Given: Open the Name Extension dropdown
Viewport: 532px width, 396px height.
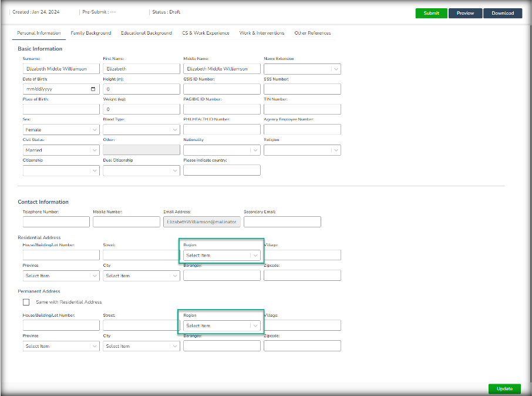Looking at the screenshot, I should [x=302, y=69].
